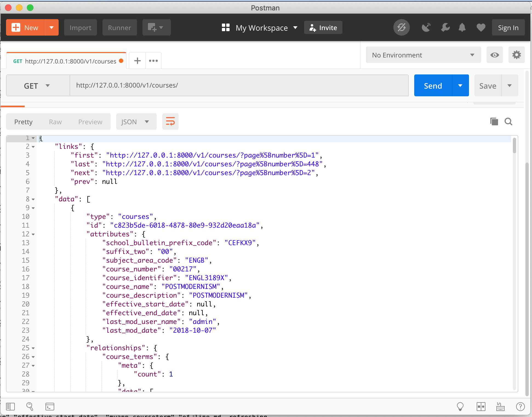Open the My Workspace dropdown
Viewport: 532px width, 417px height.
[x=259, y=28]
